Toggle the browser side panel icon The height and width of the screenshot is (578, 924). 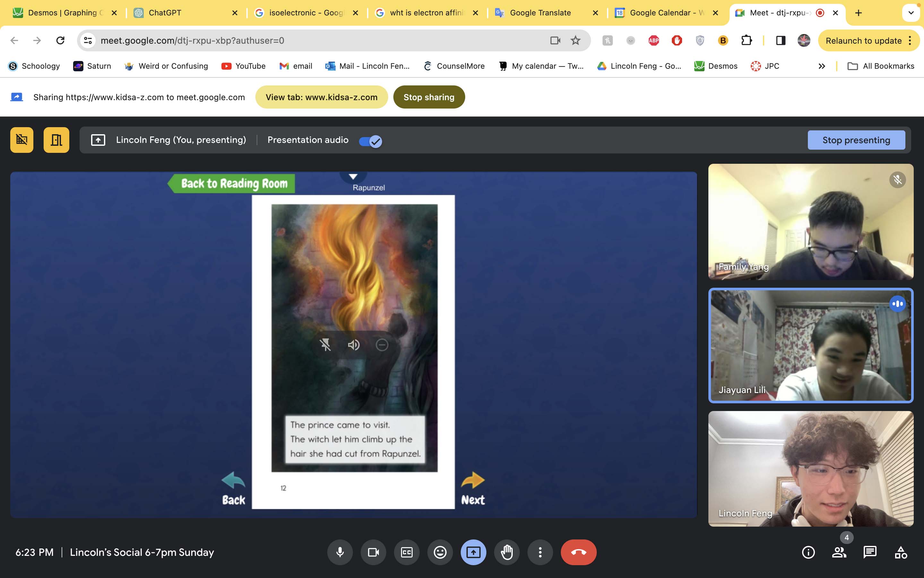pos(781,40)
